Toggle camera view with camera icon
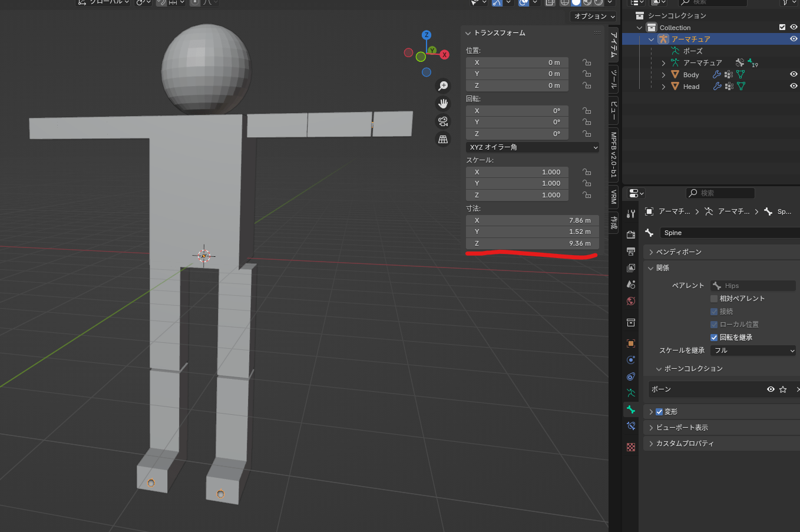The width and height of the screenshot is (800, 532). pyautogui.click(x=443, y=121)
